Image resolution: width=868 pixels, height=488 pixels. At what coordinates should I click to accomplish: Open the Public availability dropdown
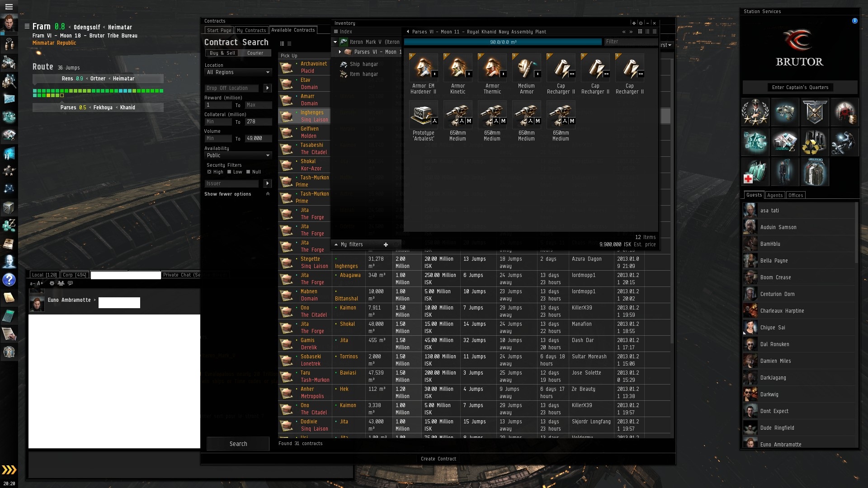coord(238,155)
